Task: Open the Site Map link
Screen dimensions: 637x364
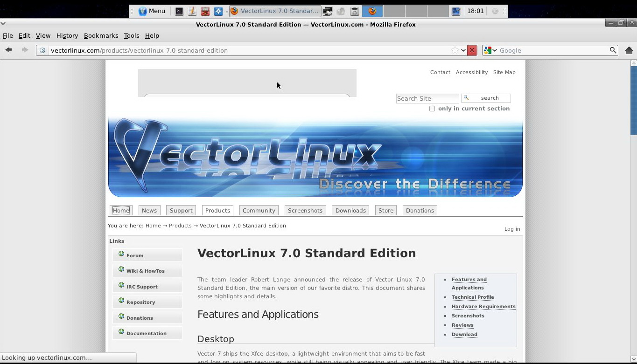Action: (504, 72)
